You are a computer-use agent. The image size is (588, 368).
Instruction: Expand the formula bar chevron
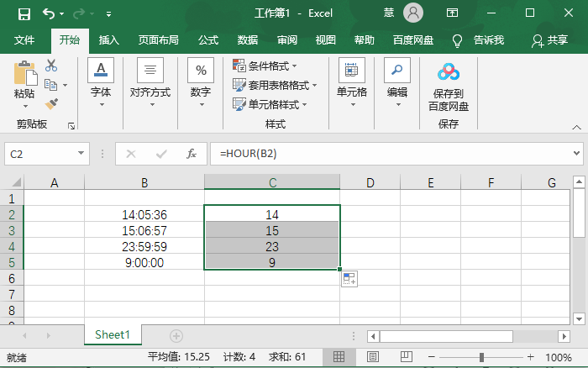577,153
